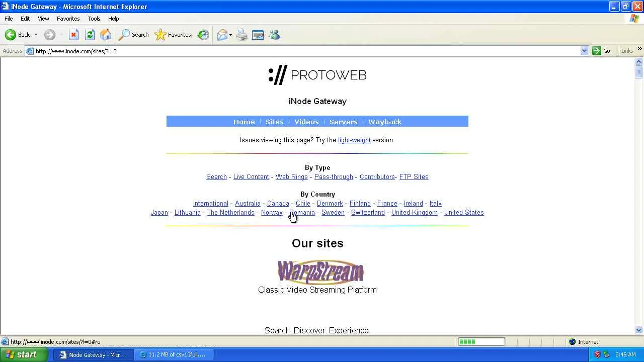Open the United Kingdom link
Viewport: 644px width, 362px height.
(x=414, y=213)
